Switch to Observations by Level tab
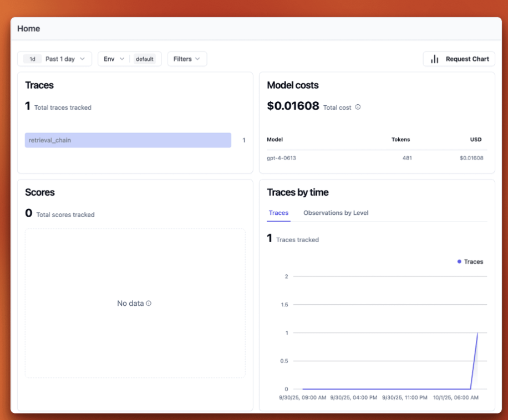This screenshot has width=508, height=420. click(336, 213)
